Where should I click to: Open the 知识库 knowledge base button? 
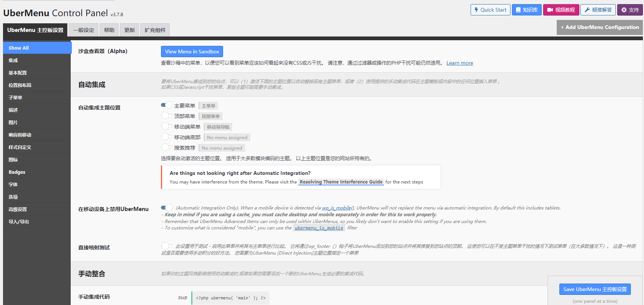tap(527, 10)
